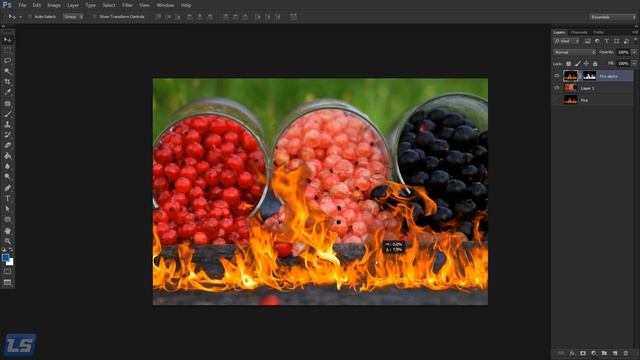The image size is (640, 360).
Task: Toggle lock transparent pixels
Action: (x=568, y=64)
